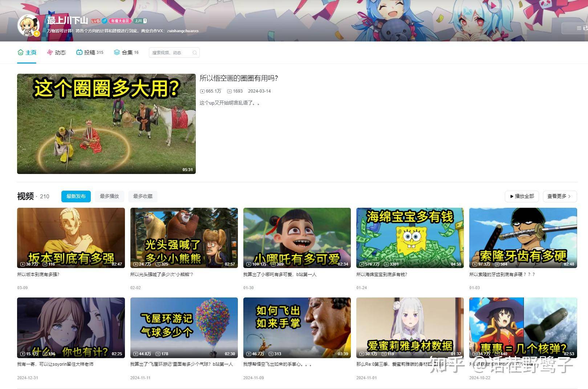Click the 播放全部 button
The width and height of the screenshot is (588, 389).
point(522,196)
